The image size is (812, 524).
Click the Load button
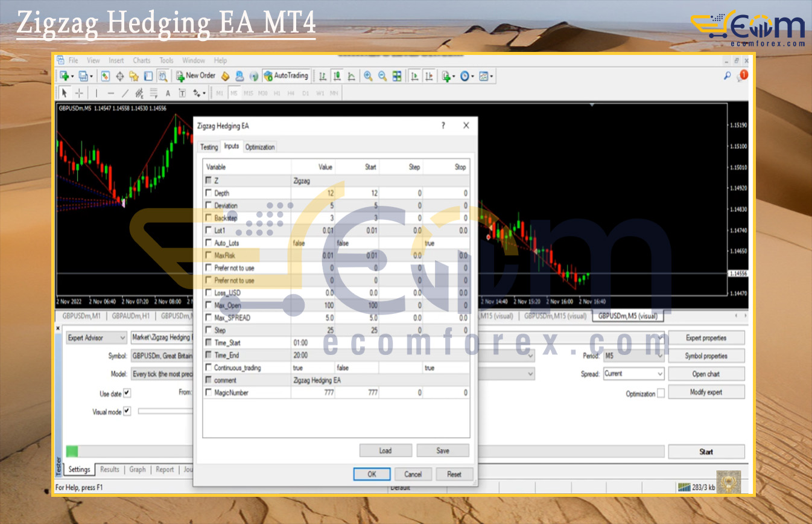(385, 450)
